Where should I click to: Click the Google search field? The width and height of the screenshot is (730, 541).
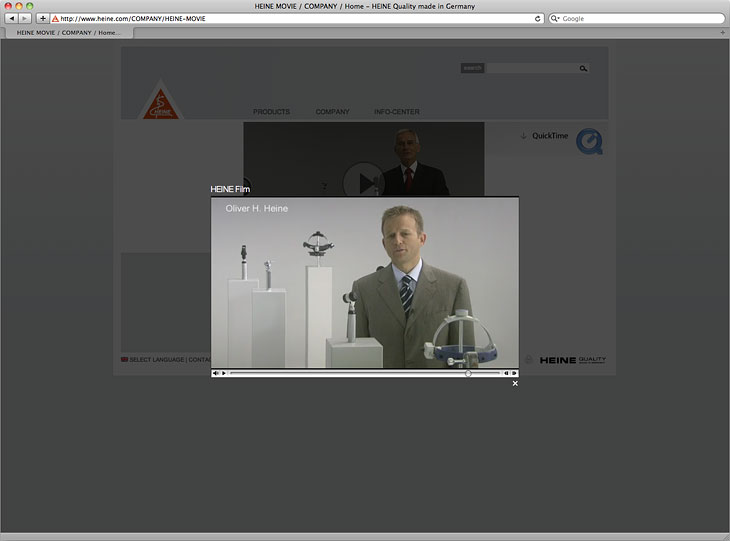pos(636,19)
